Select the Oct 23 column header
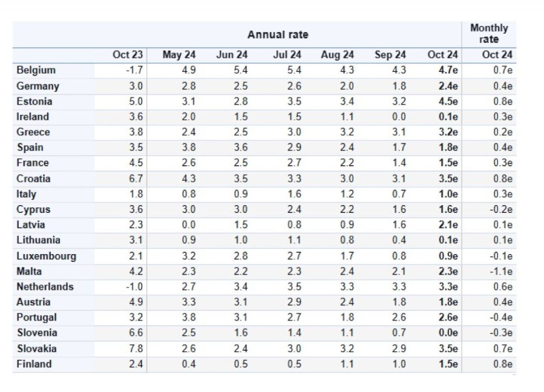 (127, 55)
